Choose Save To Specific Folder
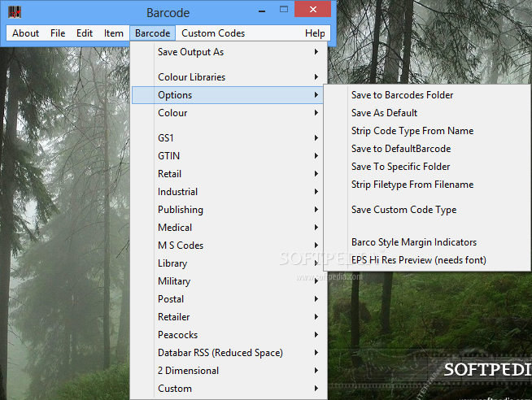The height and width of the screenshot is (400, 532). 427,167
